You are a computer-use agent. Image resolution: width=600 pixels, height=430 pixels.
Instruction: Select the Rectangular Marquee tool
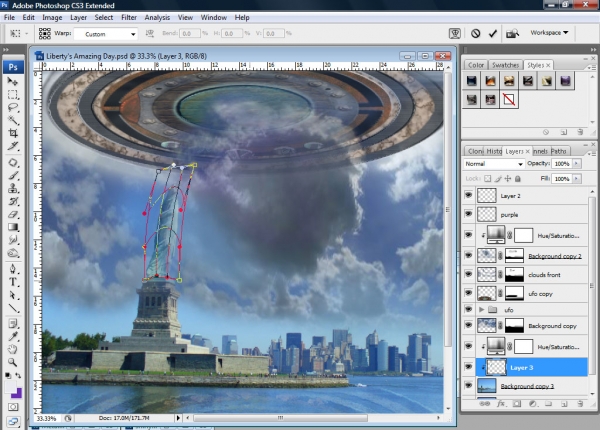tap(13, 94)
